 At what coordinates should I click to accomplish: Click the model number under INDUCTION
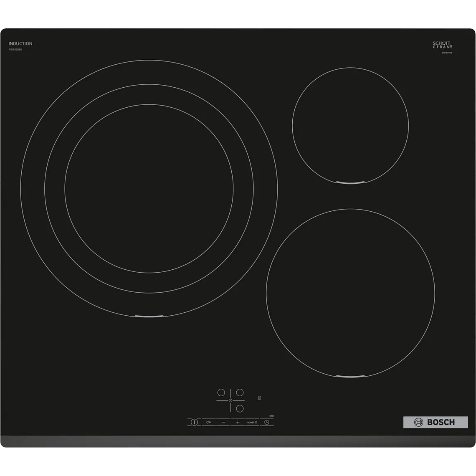pyautogui.click(x=15, y=49)
